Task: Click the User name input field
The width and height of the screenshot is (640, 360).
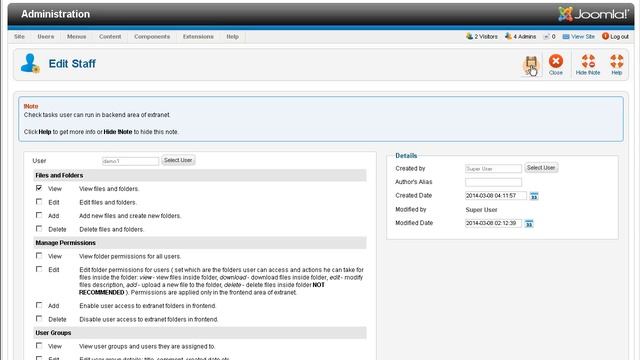Action: (130, 161)
